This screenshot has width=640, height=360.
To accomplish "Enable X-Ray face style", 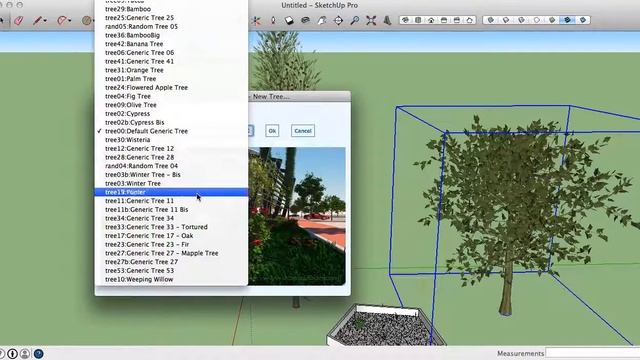I will (491, 20).
